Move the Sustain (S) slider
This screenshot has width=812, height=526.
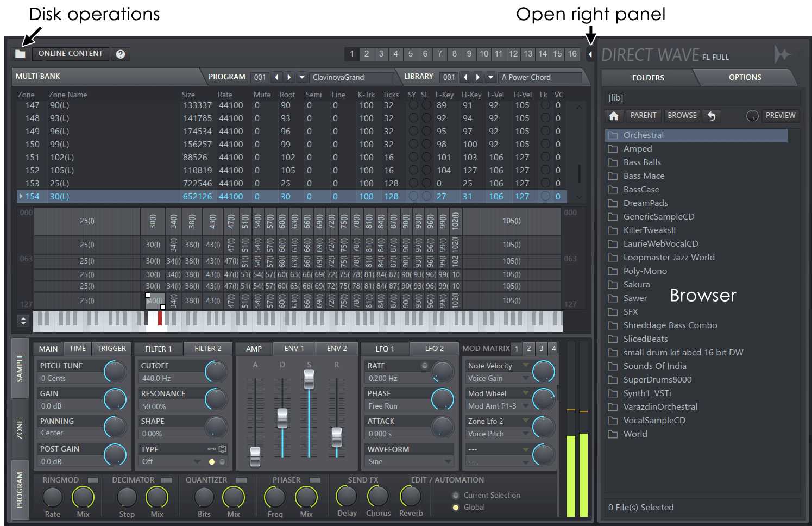(309, 379)
